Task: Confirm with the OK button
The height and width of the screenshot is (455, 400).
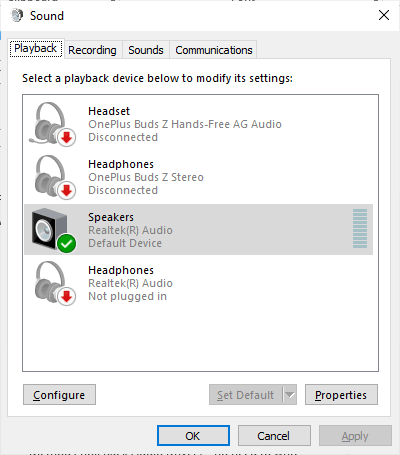Action: (193, 436)
